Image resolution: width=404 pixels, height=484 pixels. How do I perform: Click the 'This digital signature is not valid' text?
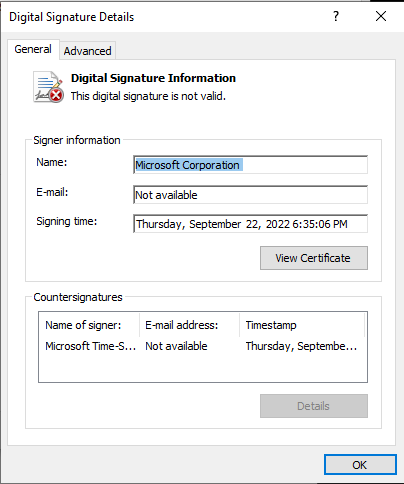pos(148,96)
